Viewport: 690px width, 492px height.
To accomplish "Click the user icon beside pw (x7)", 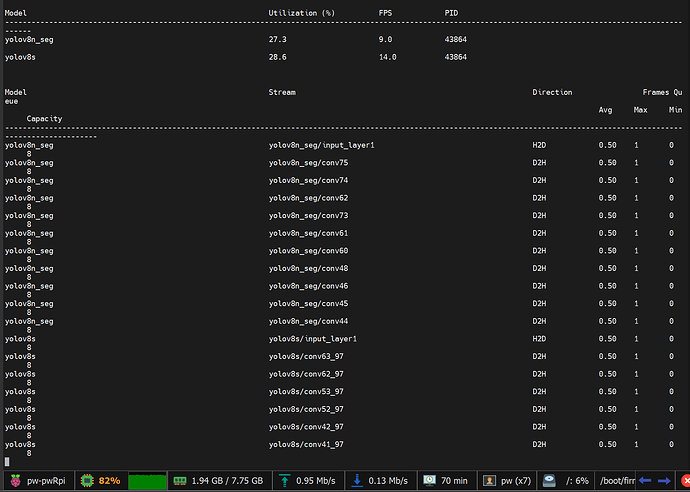I will (x=489, y=480).
